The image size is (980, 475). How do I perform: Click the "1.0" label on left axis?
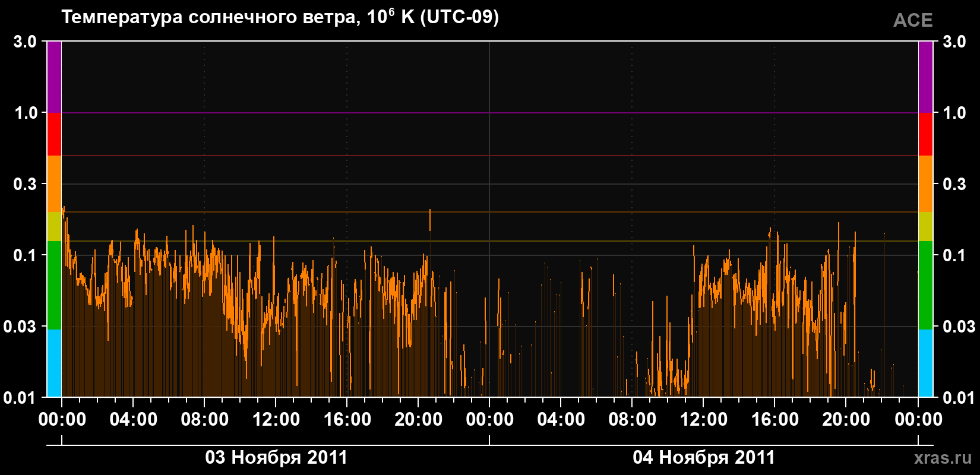click(25, 113)
